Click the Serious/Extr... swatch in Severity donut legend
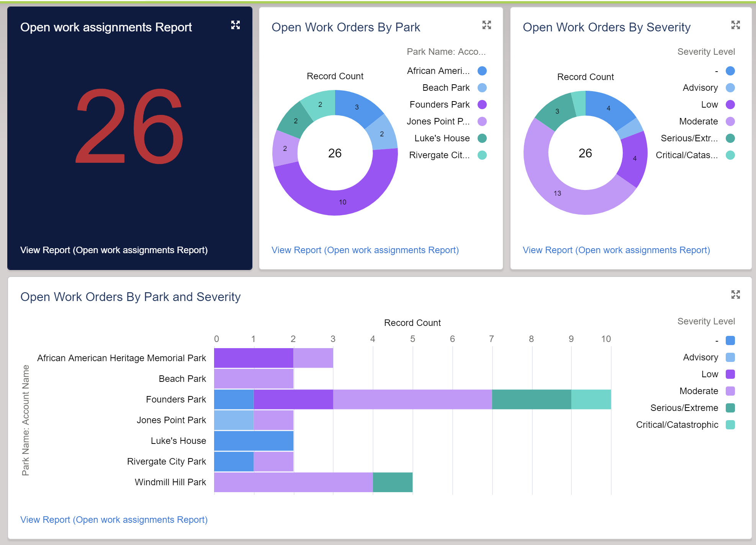 click(730, 138)
